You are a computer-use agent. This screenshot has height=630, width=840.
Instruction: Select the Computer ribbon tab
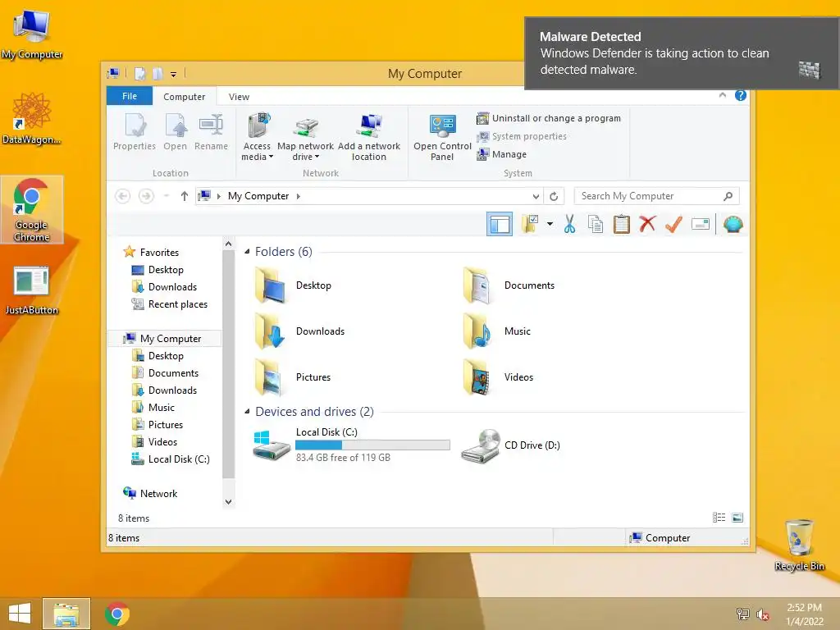(185, 97)
